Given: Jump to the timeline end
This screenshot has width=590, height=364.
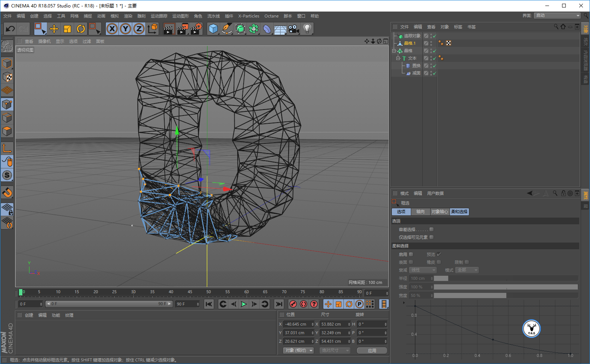Looking at the screenshot, I should click(x=279, y=304).
